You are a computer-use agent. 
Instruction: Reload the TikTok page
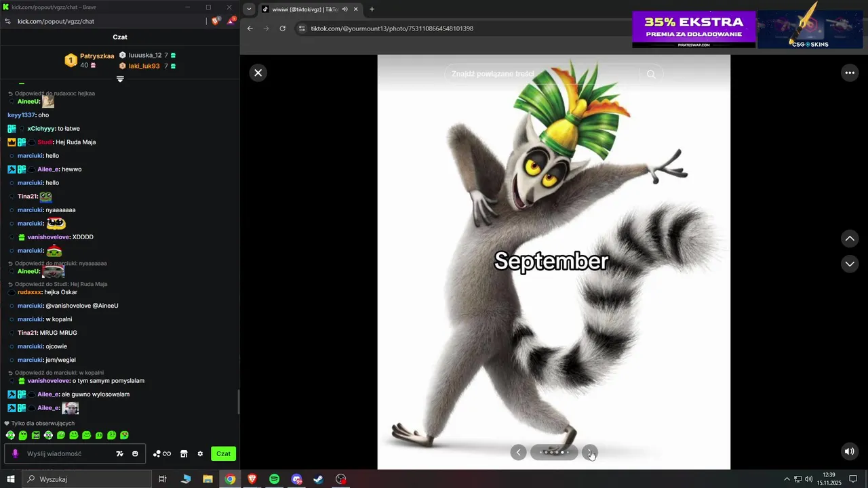(283, 28)
